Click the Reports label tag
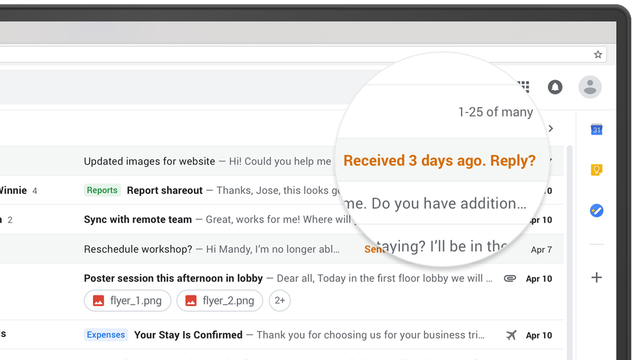The width and height of the screenshot is (640, 360). tap(102, 190)
